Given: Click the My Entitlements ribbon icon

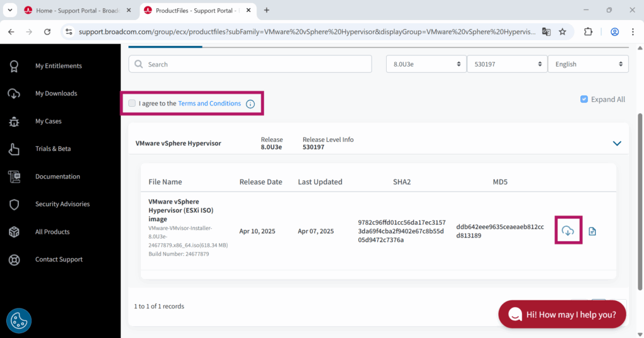Looking at the screenshot, I should tap(14, 66).
